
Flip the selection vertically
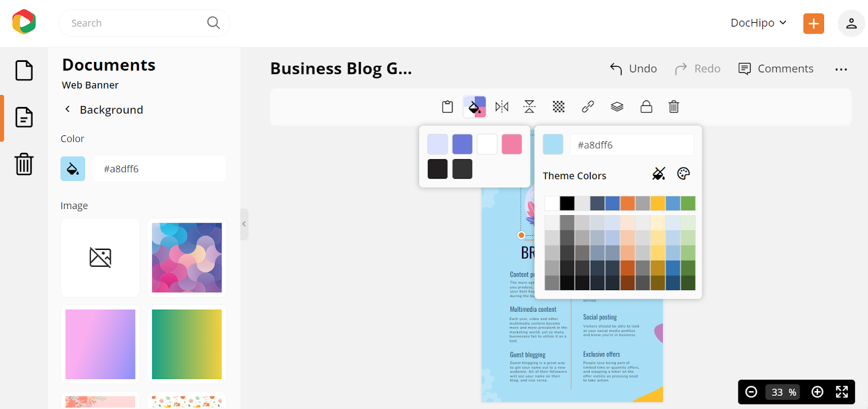pos(529,107)
